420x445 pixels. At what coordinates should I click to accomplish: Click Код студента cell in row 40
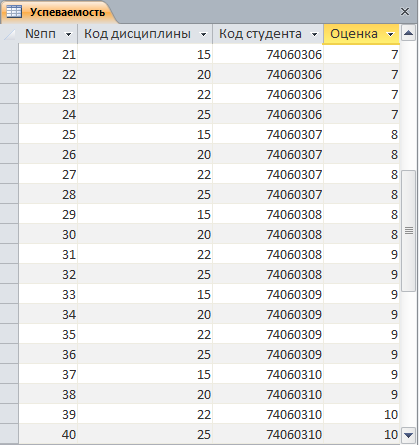[x=268, y=434]
